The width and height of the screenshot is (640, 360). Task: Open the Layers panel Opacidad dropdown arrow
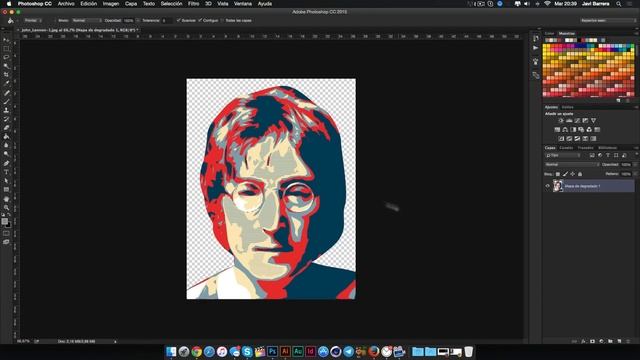tap(636, 164)
